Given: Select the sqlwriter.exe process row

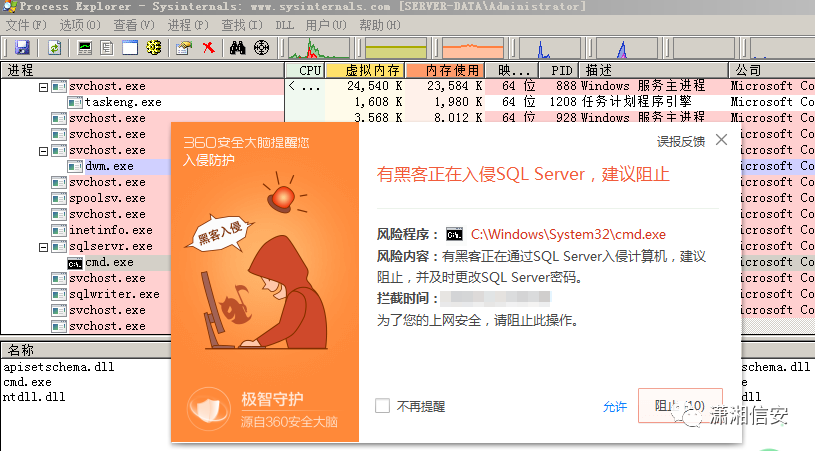Looking at the screenshot, I should [x=114, y=295].
